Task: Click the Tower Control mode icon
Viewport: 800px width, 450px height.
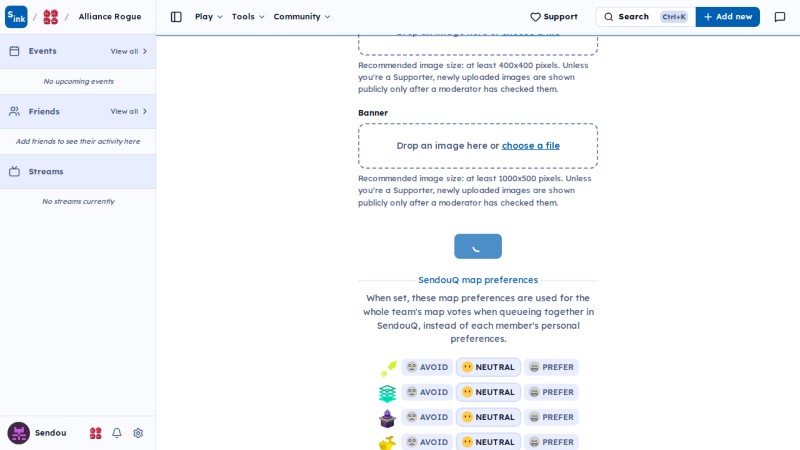Action: pos(388,418)
